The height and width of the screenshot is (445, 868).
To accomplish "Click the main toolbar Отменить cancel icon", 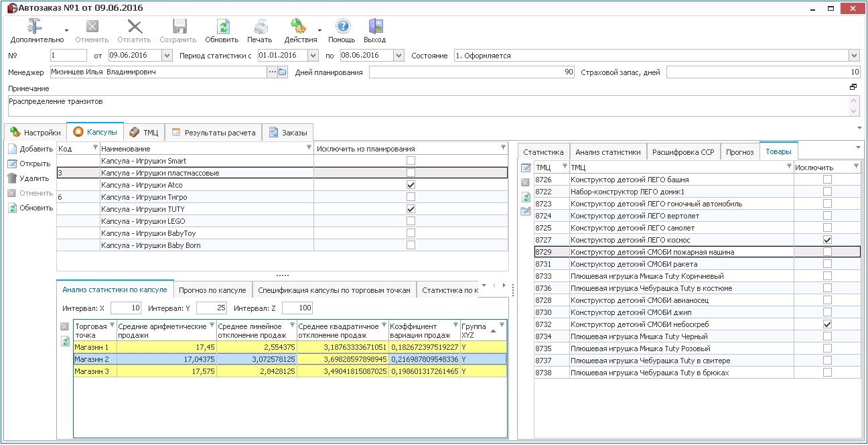I will click(x=92, y=26).
